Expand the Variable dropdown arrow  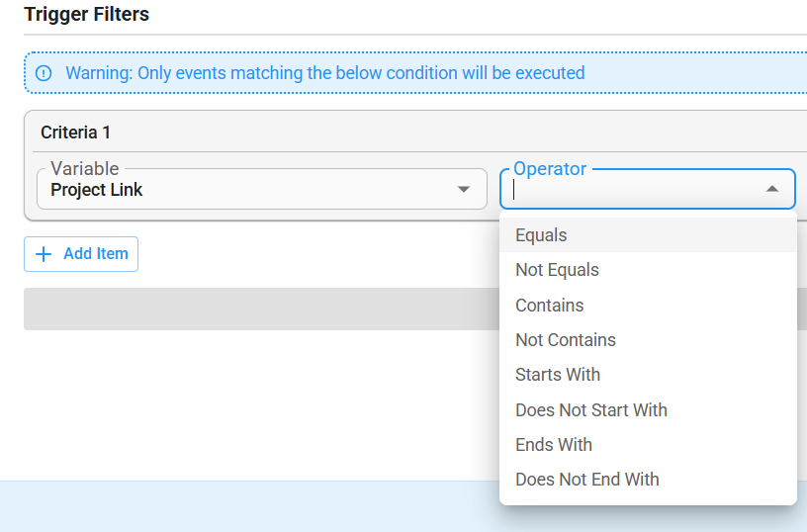tap(463, 189)
